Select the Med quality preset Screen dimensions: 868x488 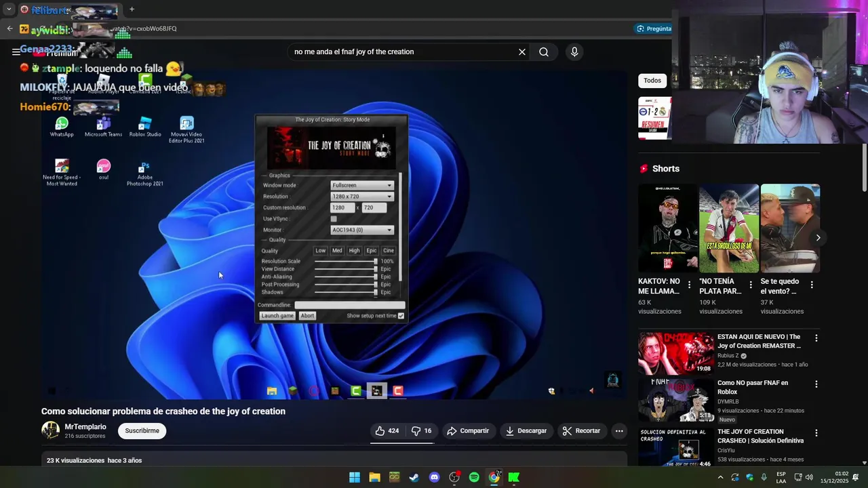(x=337, y=251)
